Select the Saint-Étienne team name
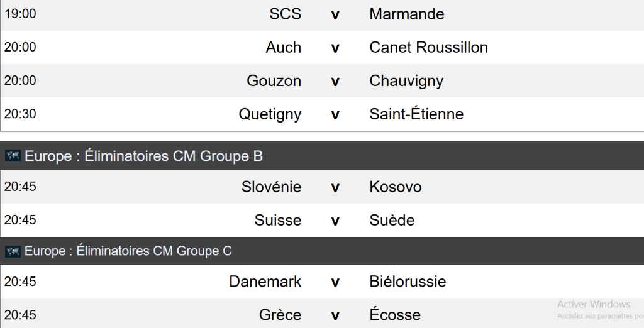This screenshot has height=328, width=644. [416, 114]
